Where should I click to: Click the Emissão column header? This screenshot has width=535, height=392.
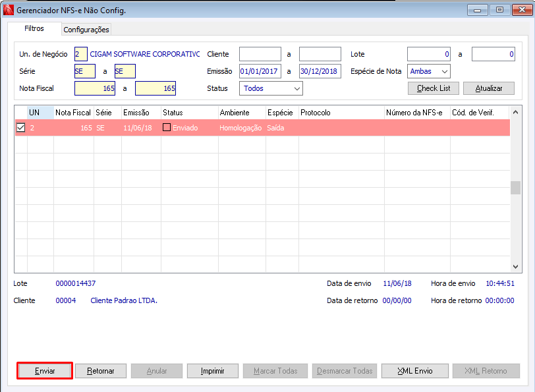141,113
